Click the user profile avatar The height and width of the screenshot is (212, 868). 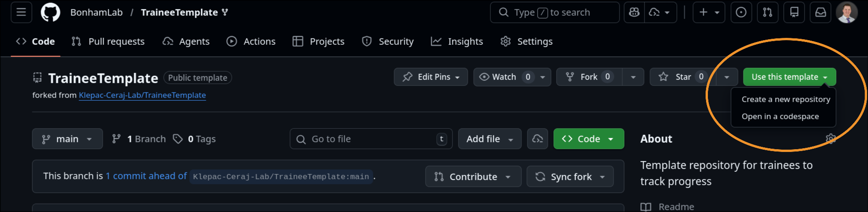[847, 12]
